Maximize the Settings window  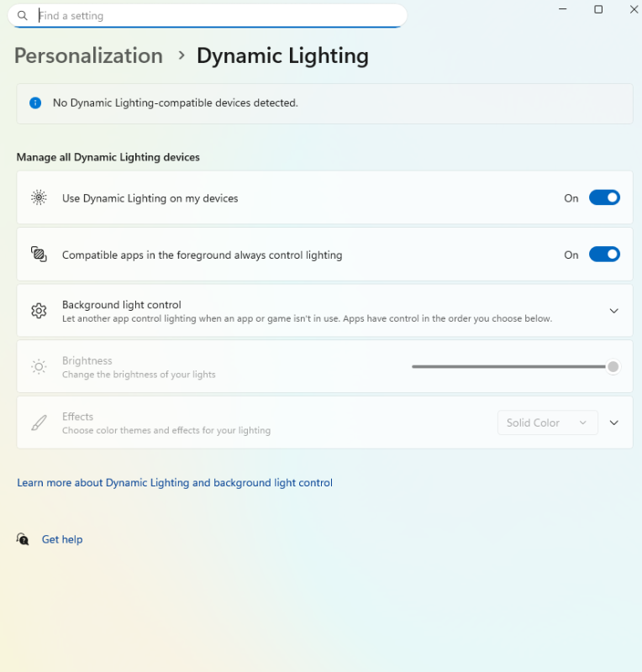(x=598, y=9)
